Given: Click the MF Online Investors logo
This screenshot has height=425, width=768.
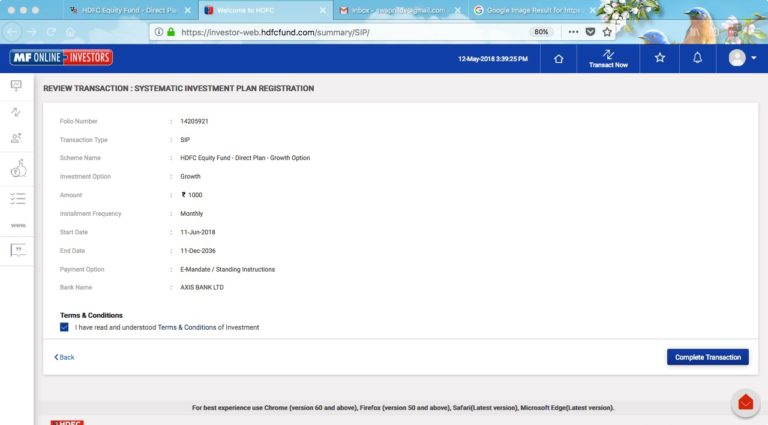Looking at the screenshot, I should pyautogui.click(x=61, y=58).
